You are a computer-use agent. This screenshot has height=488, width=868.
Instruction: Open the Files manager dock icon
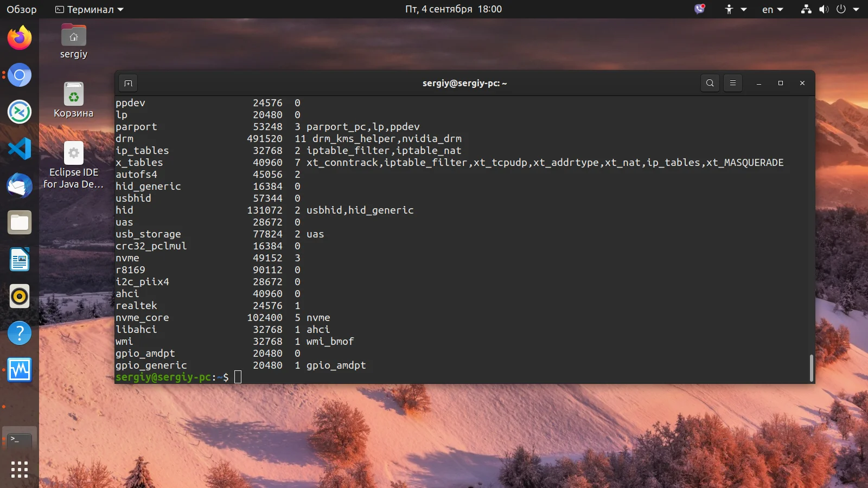click(x=20, y=222)
